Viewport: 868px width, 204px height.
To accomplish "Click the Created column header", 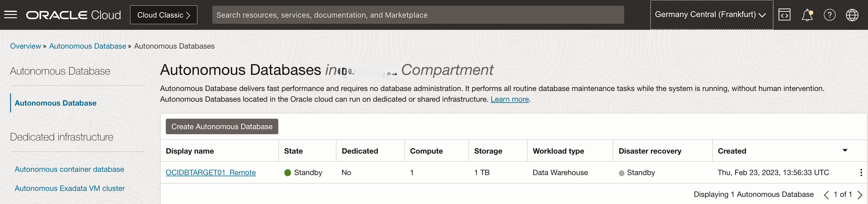I will pos(732,151).
